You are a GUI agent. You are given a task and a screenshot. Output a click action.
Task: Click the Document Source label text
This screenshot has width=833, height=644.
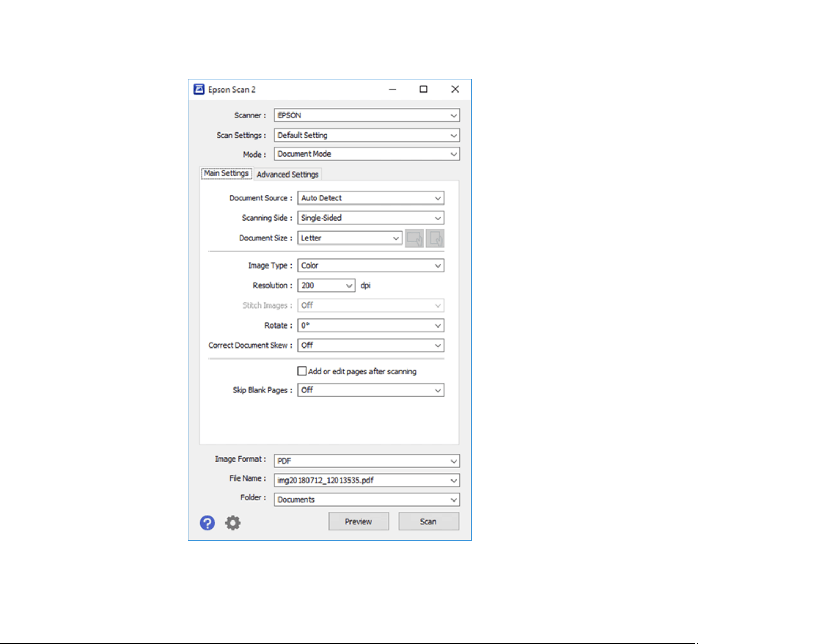click(261, 198)
